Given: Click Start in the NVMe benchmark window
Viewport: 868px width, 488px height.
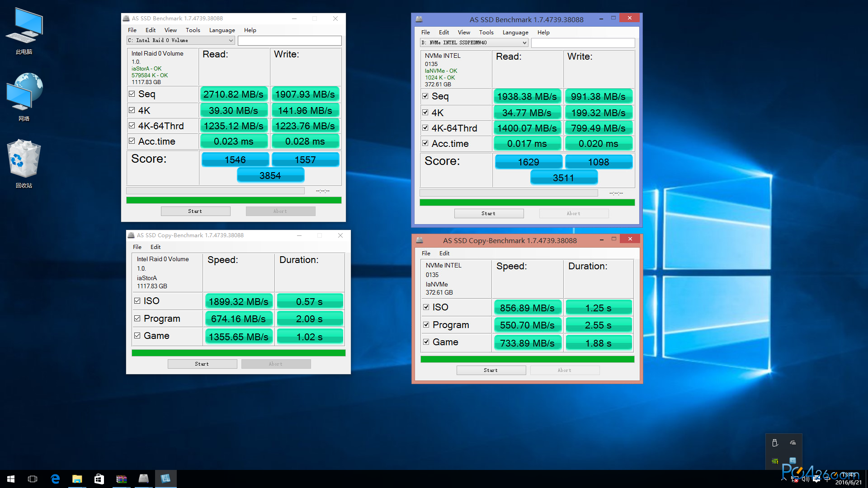Looking at the screenshot, I should click(489, 214).
